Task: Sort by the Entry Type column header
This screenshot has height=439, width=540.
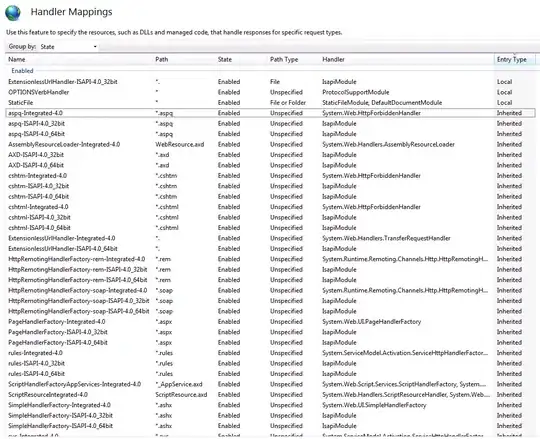Action: (x=511, y=60)
